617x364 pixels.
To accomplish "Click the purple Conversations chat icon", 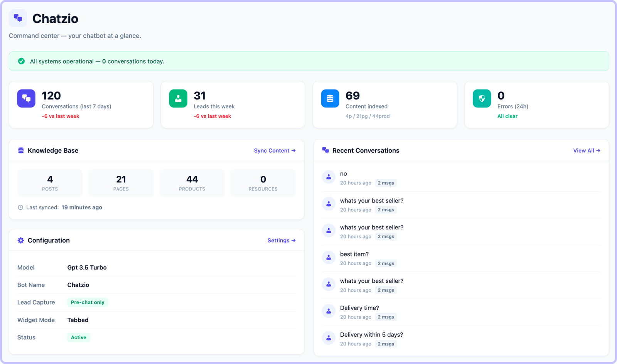I will point(26,98).
